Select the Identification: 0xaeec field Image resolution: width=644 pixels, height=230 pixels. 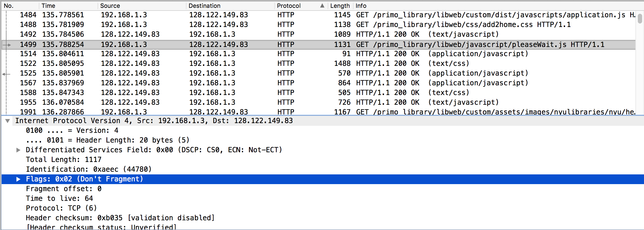click(x=89, y=170)
